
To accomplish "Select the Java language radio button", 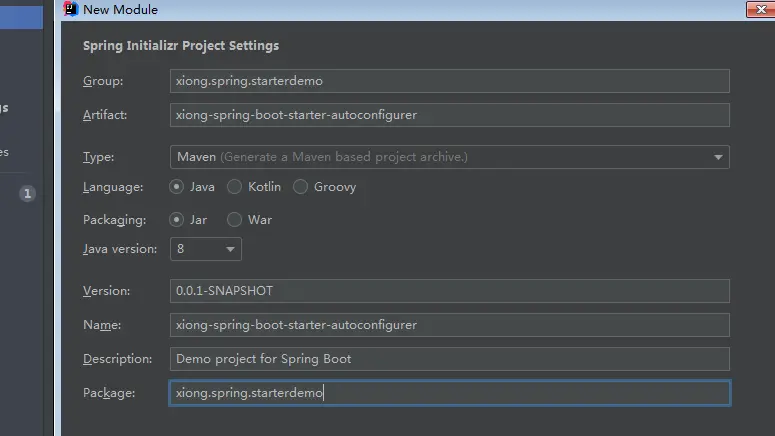I will [176, 187].
